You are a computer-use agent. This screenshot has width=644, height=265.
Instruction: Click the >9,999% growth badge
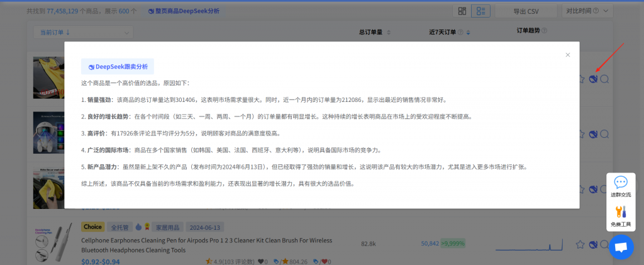[x=453, y=244]
